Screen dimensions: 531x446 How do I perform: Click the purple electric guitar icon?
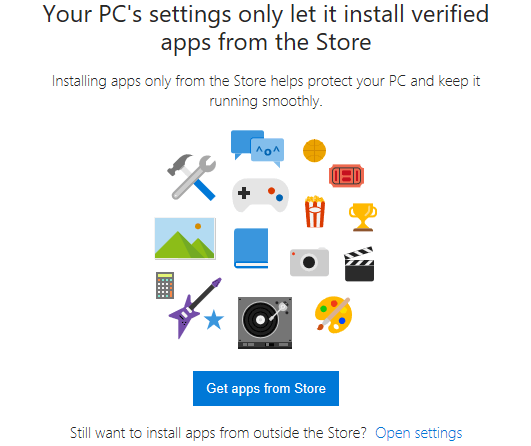[x=194, y=307]
